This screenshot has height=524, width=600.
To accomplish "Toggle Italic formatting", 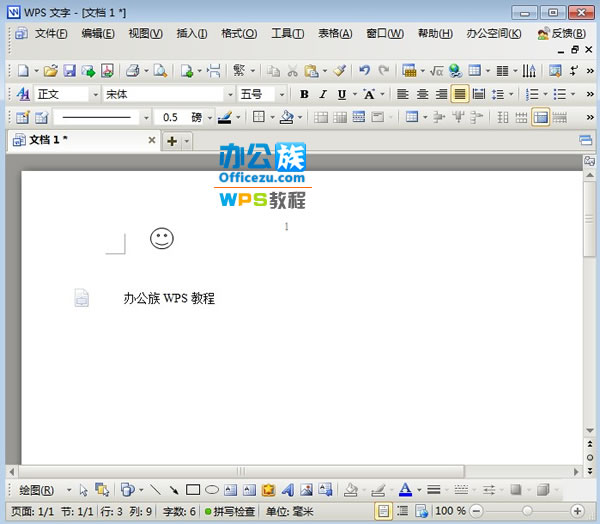I will pos(323,94).
